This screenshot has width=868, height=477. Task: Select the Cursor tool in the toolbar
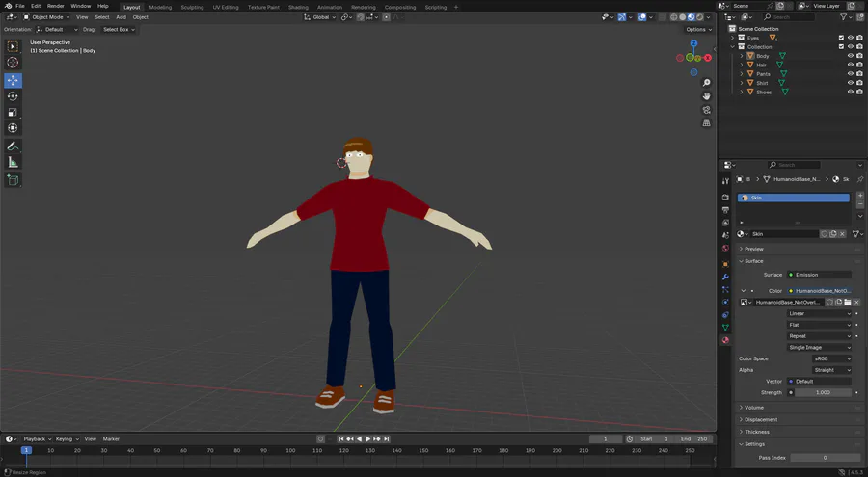13,63
